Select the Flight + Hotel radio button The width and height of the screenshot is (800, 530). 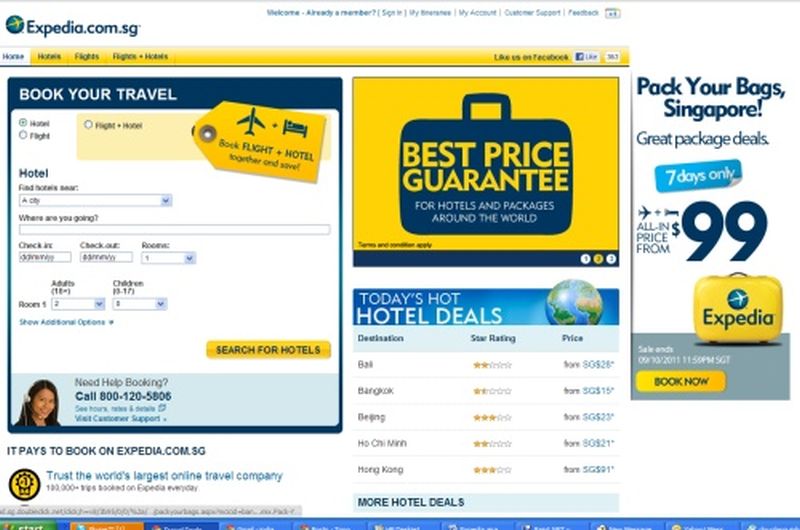point(88,124)
